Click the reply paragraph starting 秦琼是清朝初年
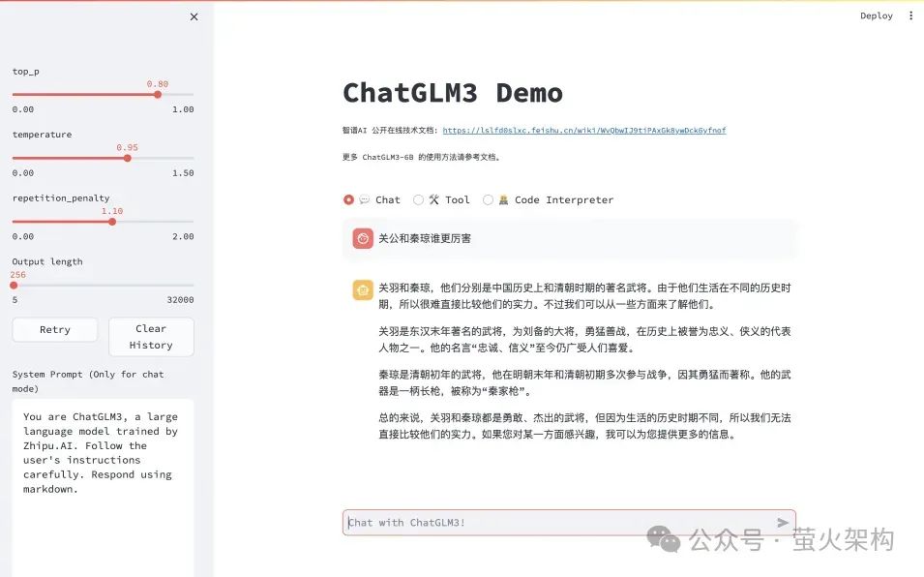This screenshot has width=924, height=577. point(584,382)
